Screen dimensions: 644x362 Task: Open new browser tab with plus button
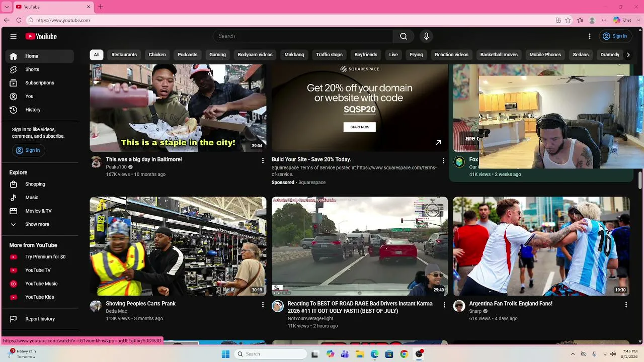tap(101, 7)
